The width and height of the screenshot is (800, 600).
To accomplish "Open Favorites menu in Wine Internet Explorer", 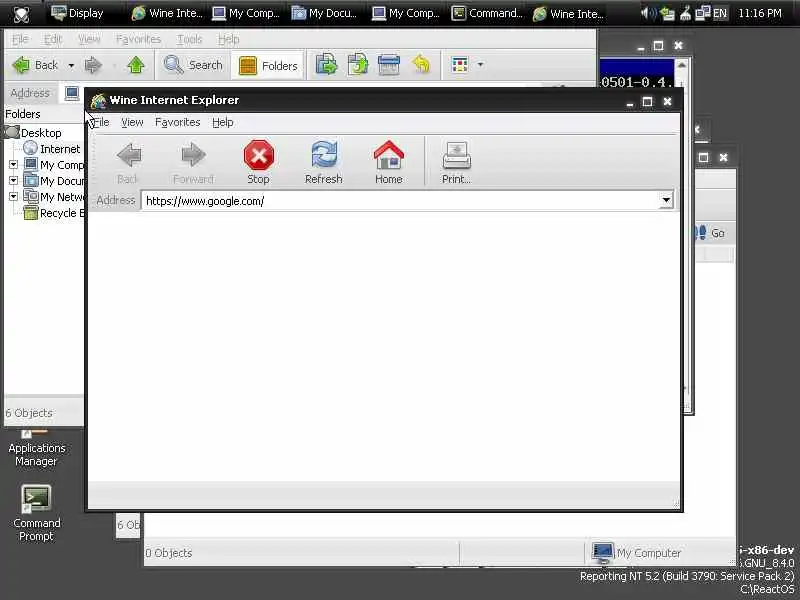I will pos(178,122).
